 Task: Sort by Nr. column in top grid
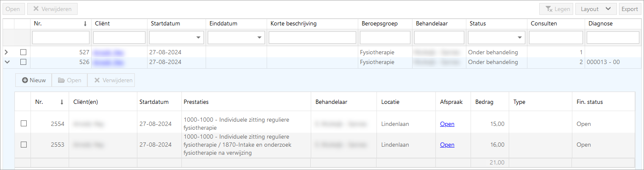[x=61, y=24]
